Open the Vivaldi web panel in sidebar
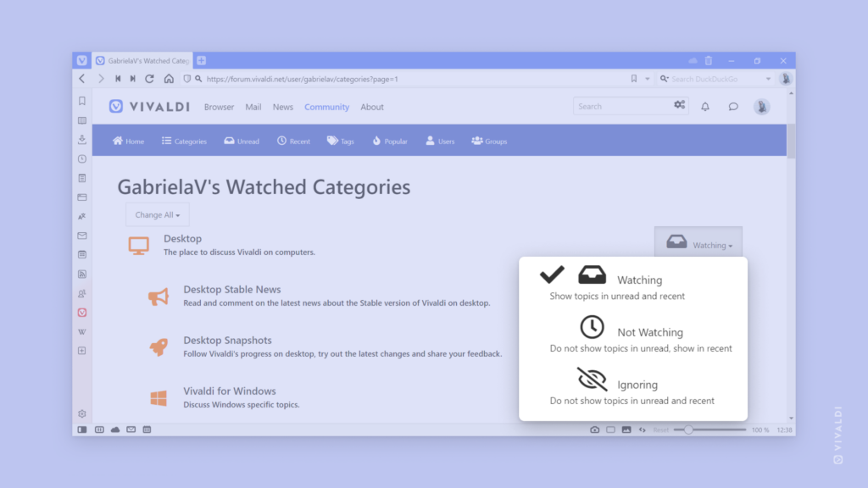Screen dimensions: 868x488 (82, 313)
